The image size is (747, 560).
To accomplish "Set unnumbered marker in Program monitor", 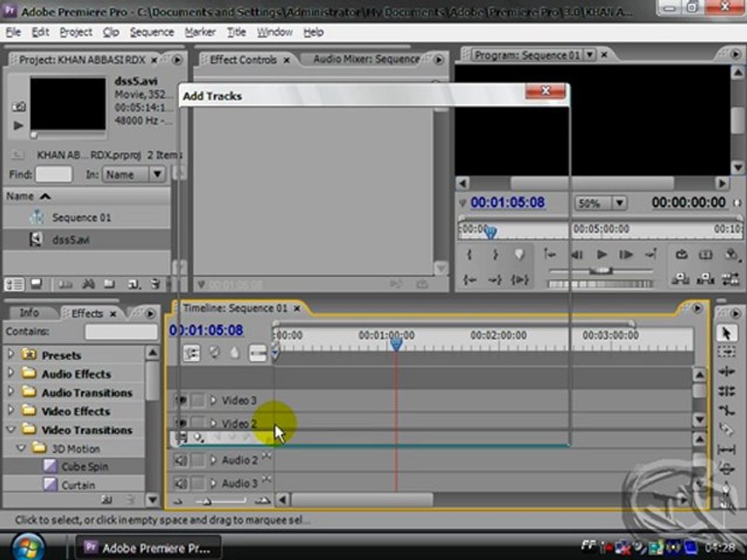I will click(x=520, y=255).
